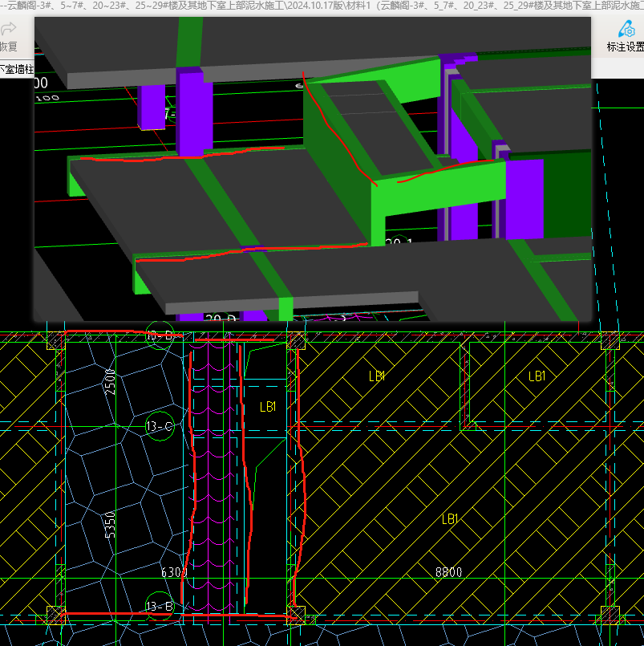The width and height of the screenshot is (644, 646).
Task: Select the LB1 label directly above 8800
Action: [450, 519]
